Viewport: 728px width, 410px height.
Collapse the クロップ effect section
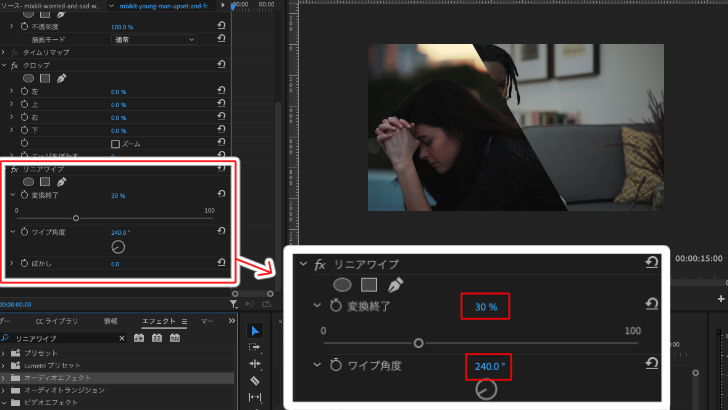[x=4, y=65]
